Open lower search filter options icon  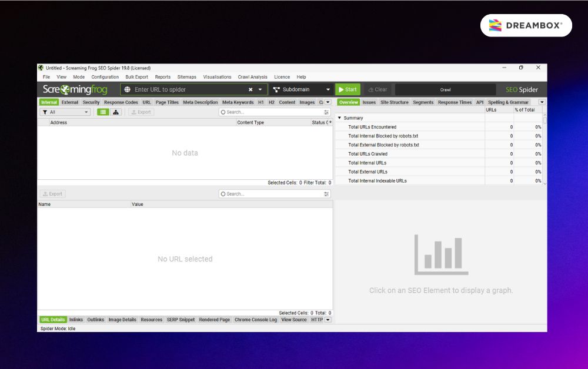[326, 194]
